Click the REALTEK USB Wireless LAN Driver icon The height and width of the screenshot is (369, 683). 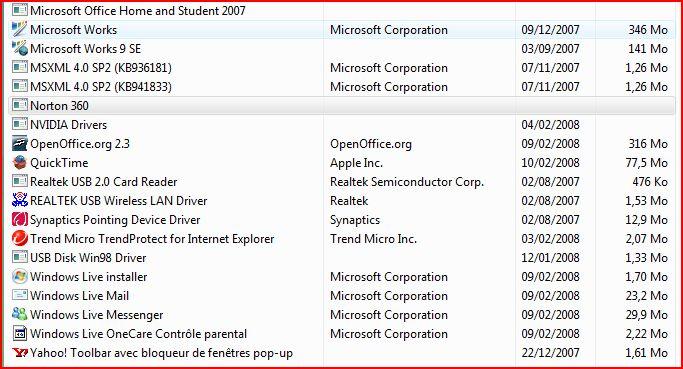click(20, 200)
